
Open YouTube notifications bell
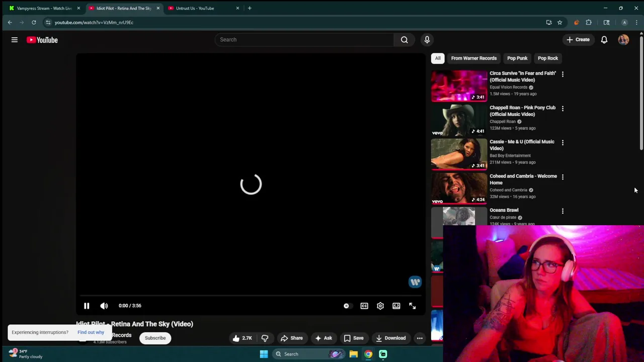(604, 40)
